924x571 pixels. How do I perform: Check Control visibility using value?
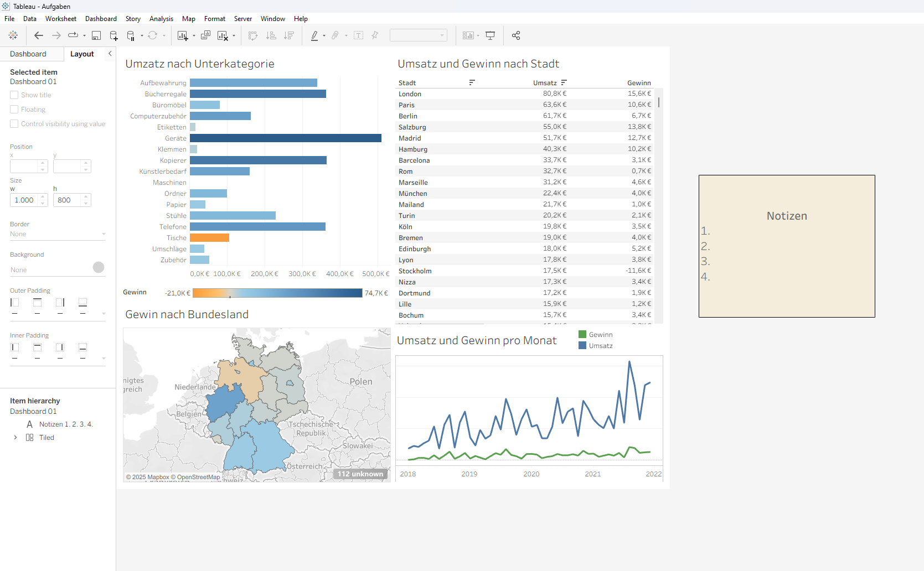(14, 124)
